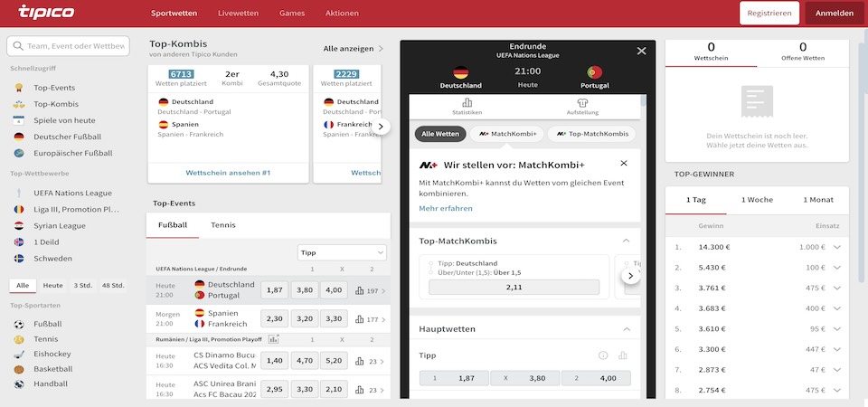Show next Top-Kombis card arrow
The image size is (868, 407).
(x=381, y=127)
